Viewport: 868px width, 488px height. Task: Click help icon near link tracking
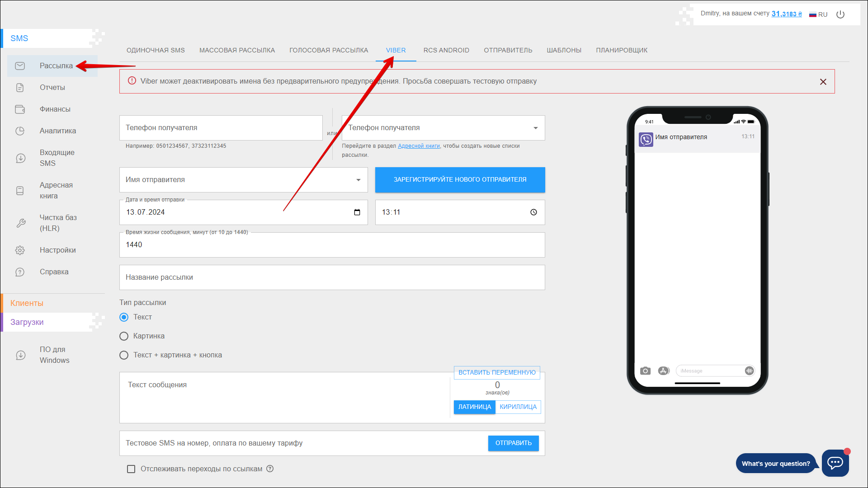point(270,469)
